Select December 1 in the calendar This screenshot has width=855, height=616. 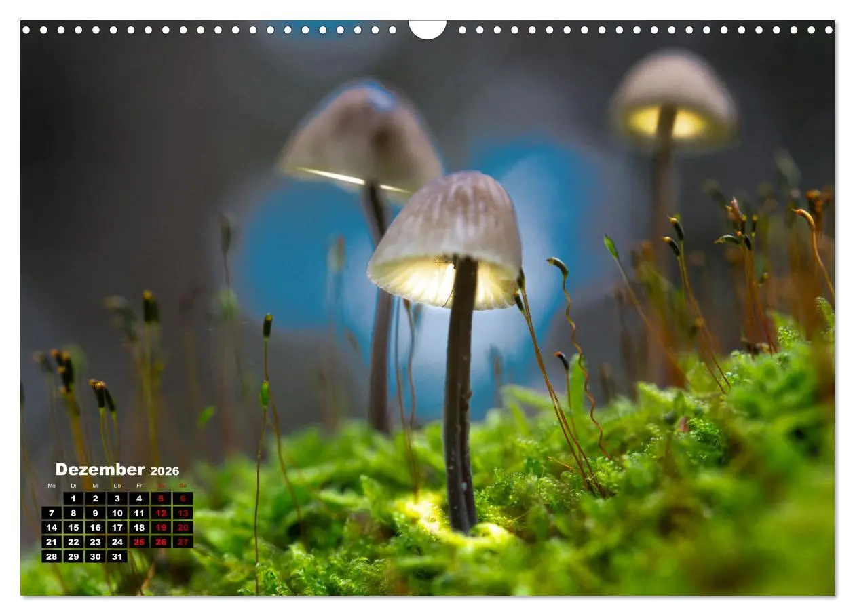(x=73, y=499)
